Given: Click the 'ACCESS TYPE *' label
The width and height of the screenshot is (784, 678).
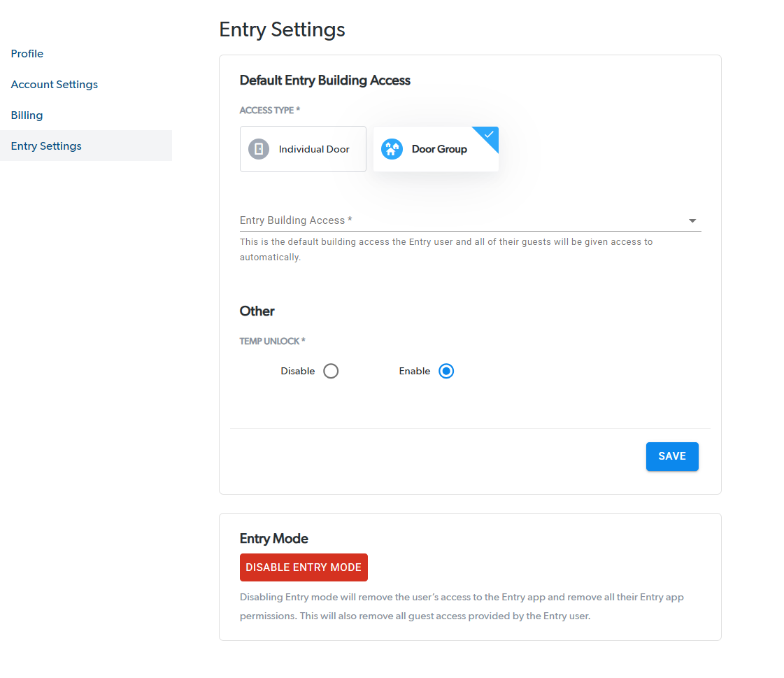Looking at the screenshot, I should (270, 110).
